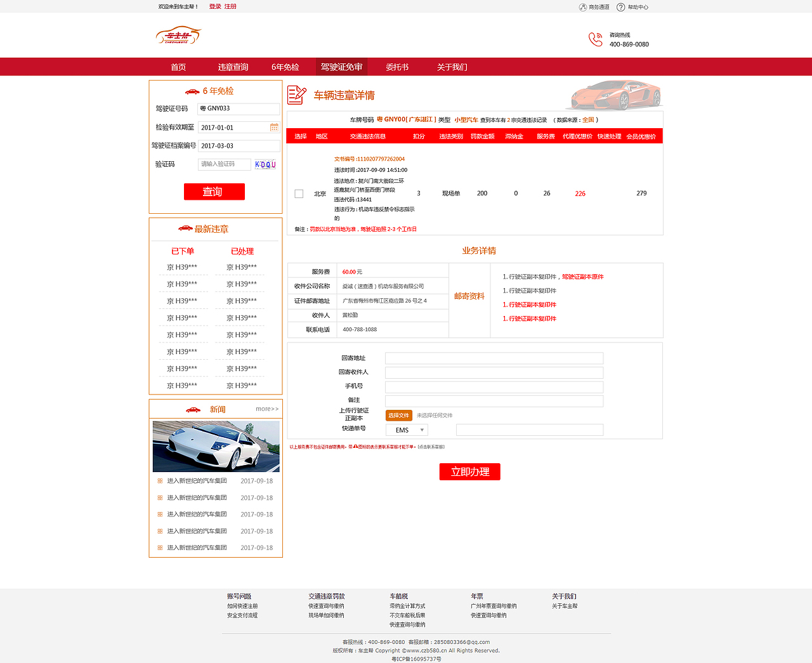Open calendar picker for 检验有效期至

click(274, 128)
